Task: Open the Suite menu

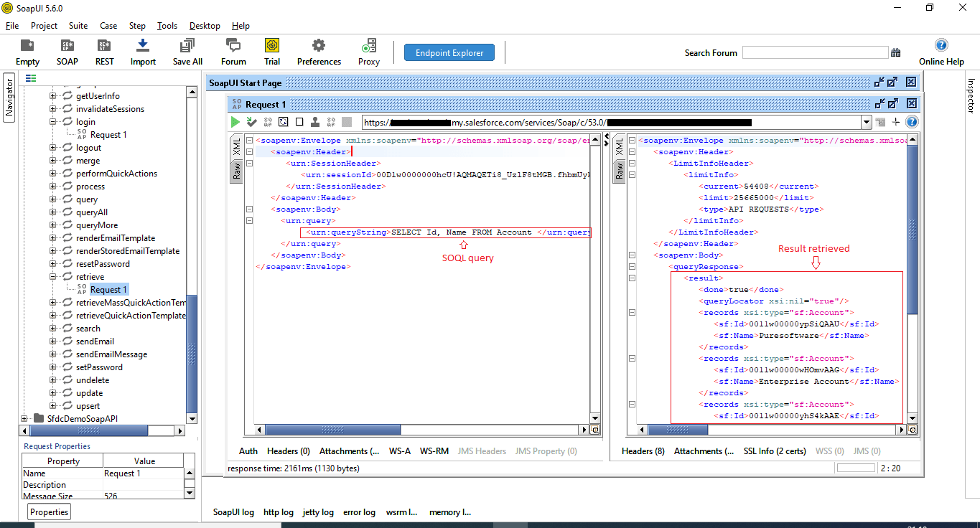Action: 78,26
